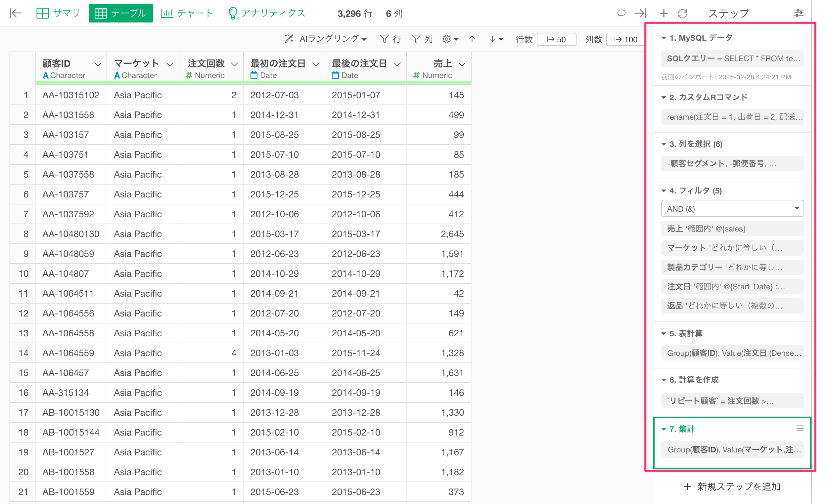The width and height of the screenshot is (830, 504).
Task: Click the collapse-left arrow icon
Action: (16, 13)
